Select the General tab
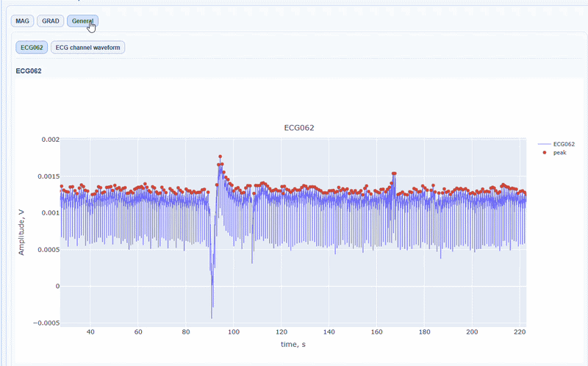Screen dimensions: 588x366 click(x=82, y=21)
